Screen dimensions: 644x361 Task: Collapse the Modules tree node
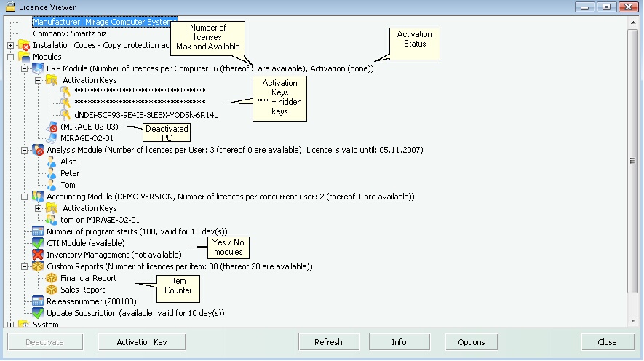click(x=10, y=57)
